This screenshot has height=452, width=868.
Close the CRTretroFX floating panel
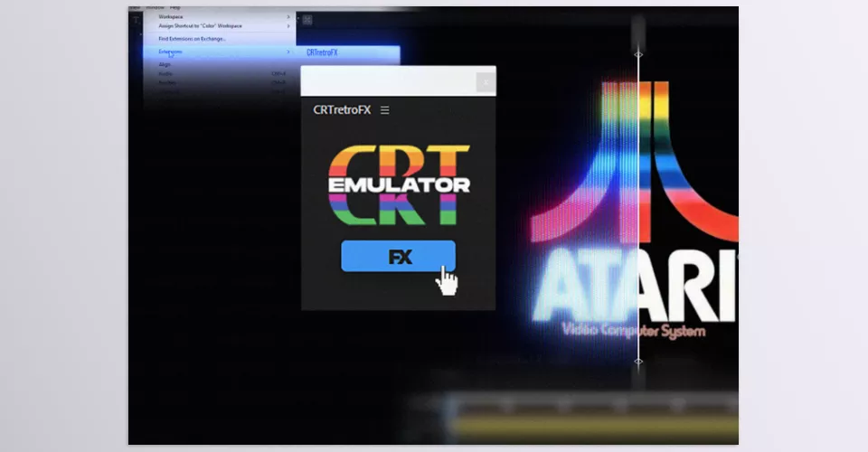tap(486, 82)
